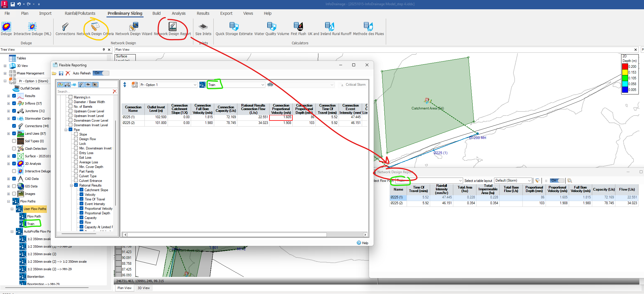Switch to the 3D View tab
The image size is (644, 294).
point(144,288)
